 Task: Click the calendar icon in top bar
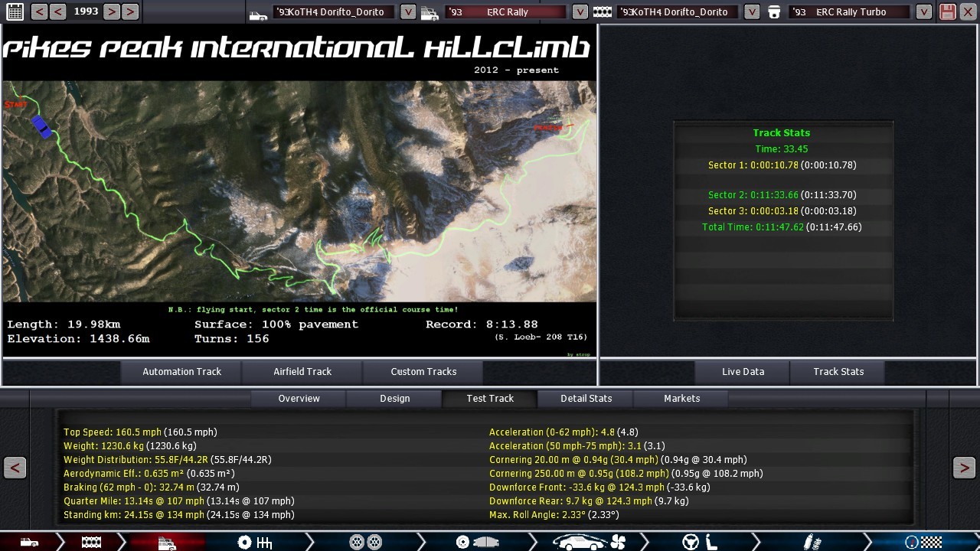tap(15, 11)
